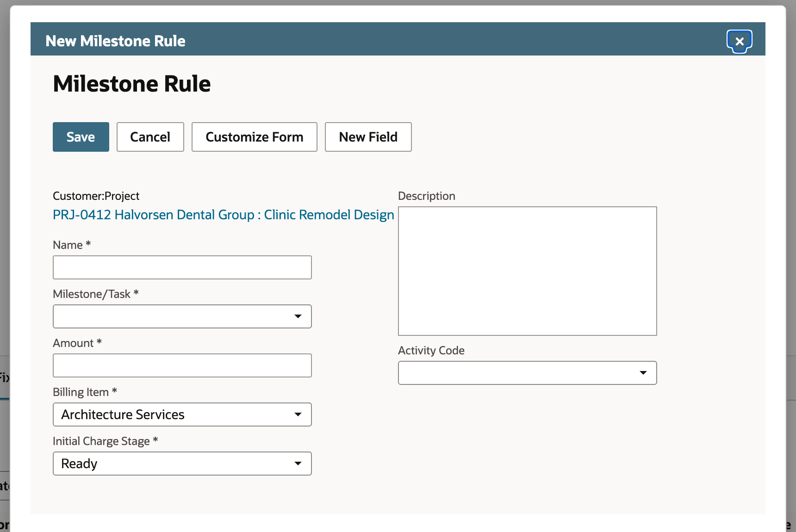Click inside the Description text area

click(x=528, y=271)
